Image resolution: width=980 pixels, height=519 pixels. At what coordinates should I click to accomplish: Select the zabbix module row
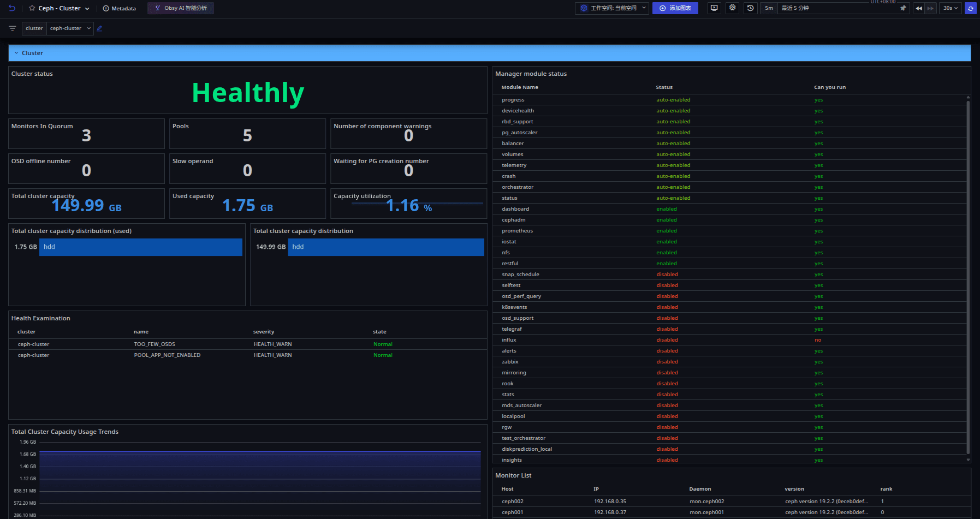click(x=729, y=362)
